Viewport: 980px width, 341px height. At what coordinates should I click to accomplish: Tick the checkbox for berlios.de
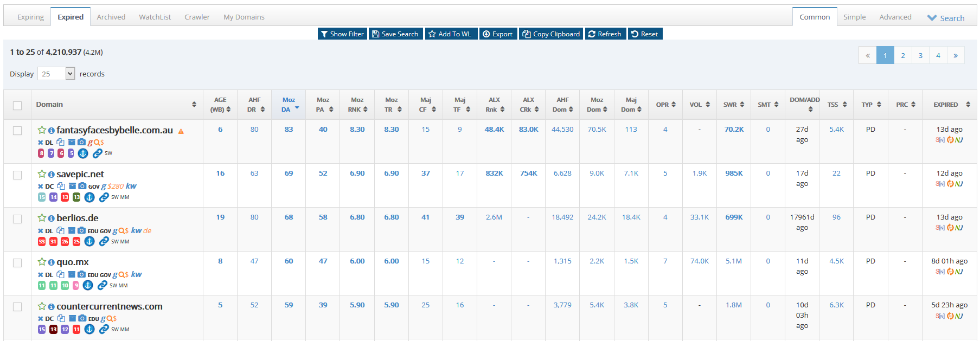click(x=17, y=219)
